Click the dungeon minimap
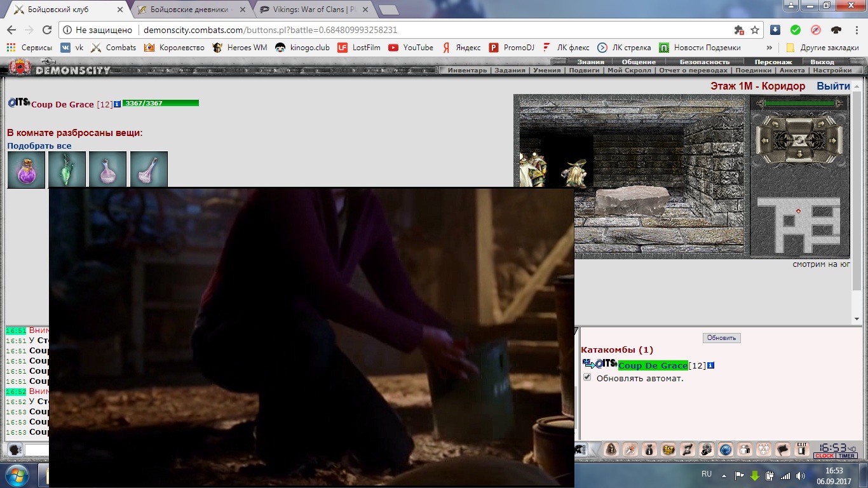The height and width of the screenshot is (488, 868). tap(799, 225)
